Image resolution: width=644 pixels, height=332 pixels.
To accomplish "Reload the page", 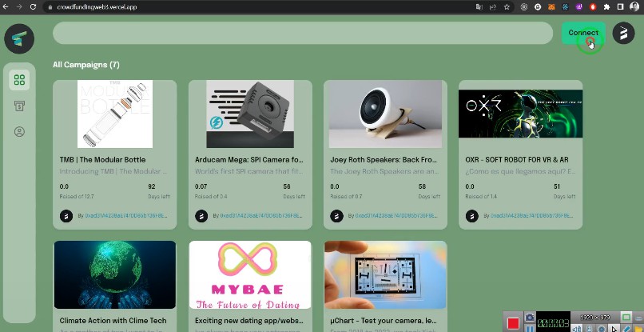I will tap(33, 6).
